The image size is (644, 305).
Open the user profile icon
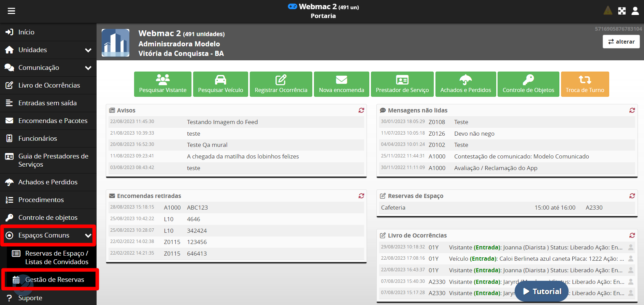pyautogui.click(x=635, y=11)
